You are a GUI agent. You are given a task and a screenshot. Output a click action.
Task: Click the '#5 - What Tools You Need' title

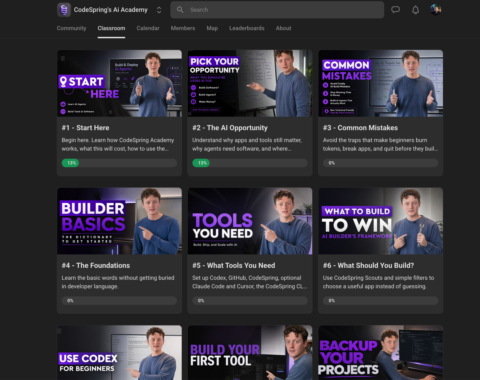coord(234,265)
